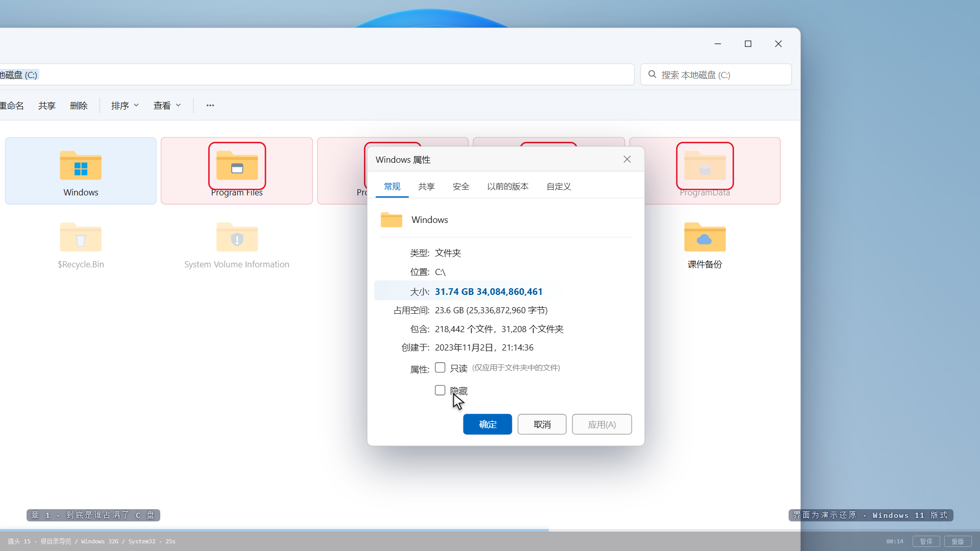Toggle the 只读 read-only checkbox
The image size is (980, 551).
[440, 367]
